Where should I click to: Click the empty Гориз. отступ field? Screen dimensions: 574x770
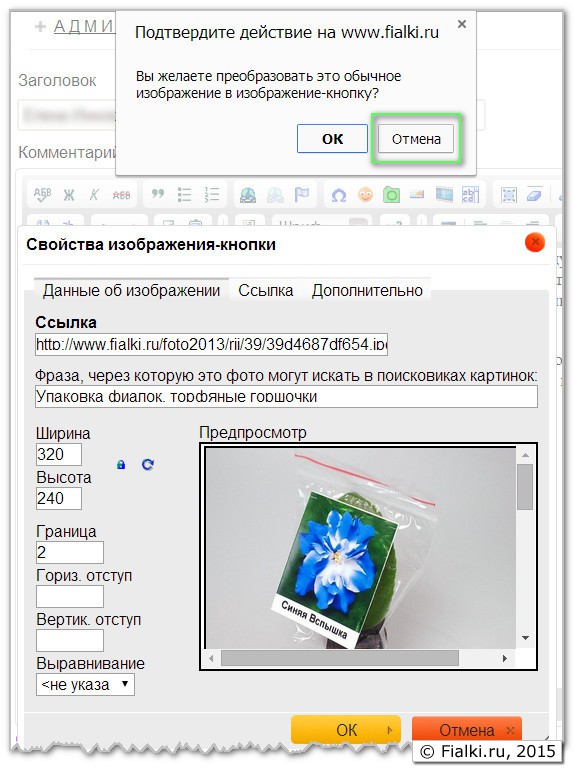(x=70, y=597)
